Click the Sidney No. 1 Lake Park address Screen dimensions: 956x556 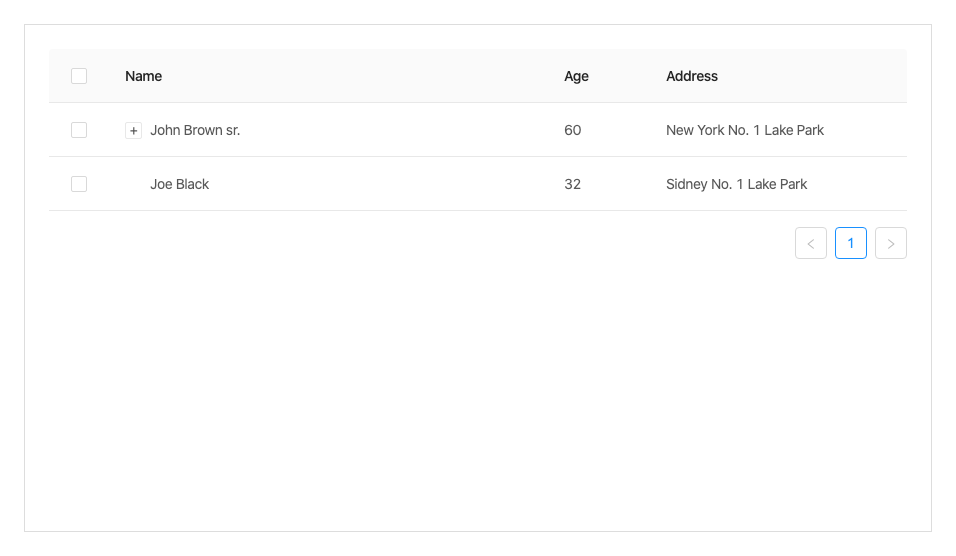[736, 184]
